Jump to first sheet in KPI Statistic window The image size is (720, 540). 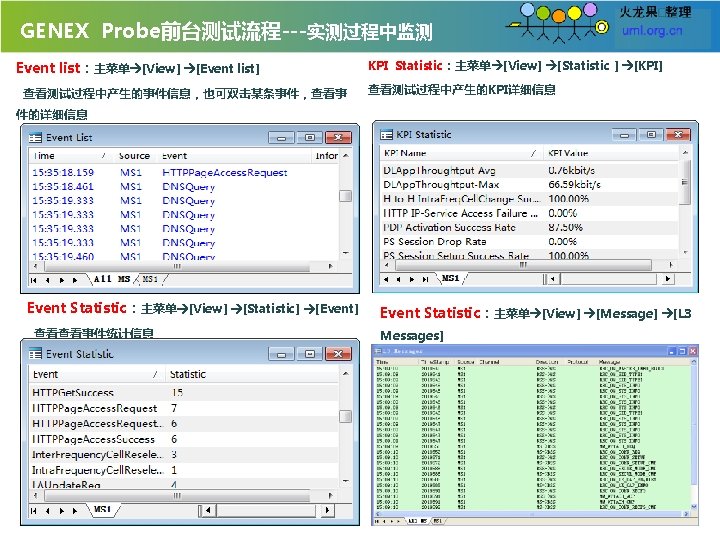386,279
